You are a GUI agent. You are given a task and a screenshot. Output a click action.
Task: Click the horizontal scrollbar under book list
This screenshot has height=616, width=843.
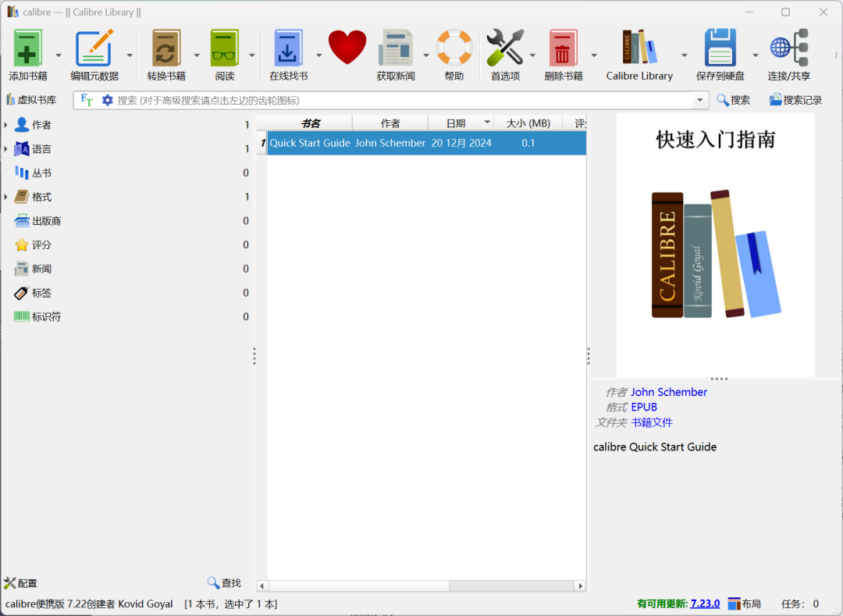359,586
